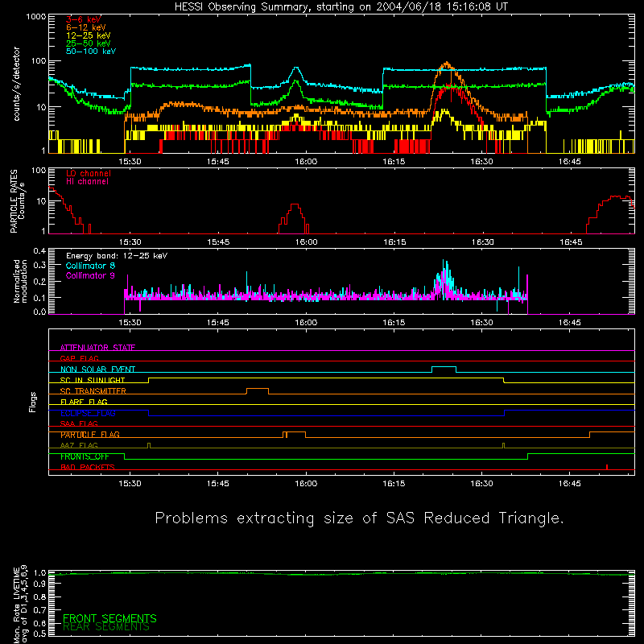644x644 pixels.
Task: Click the HESSI Observing Summary title
Action: [x=341, y=7]
